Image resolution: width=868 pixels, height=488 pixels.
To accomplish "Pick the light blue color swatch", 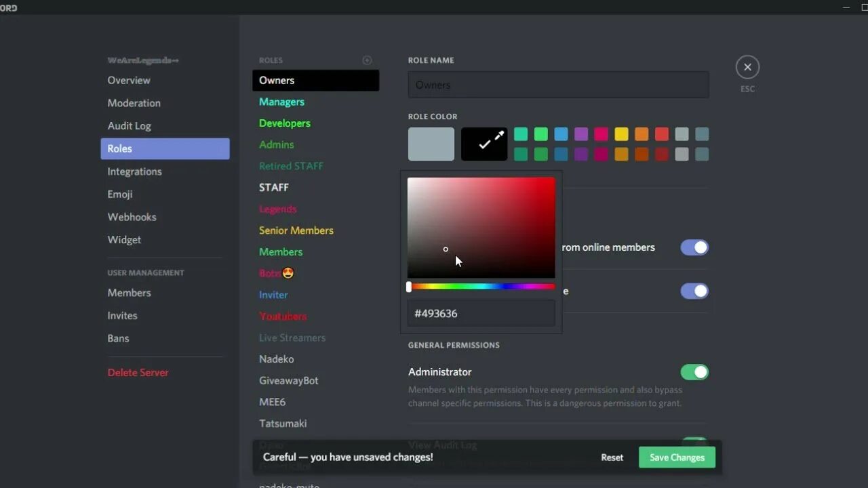I will pyautogui.click(x=561, y=134).
